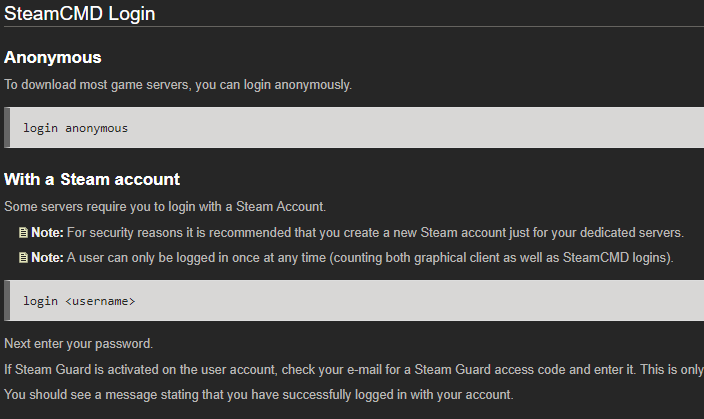Click the Next enter your password line
This screenshot has width=704, height=419.
tap(79, 344)
